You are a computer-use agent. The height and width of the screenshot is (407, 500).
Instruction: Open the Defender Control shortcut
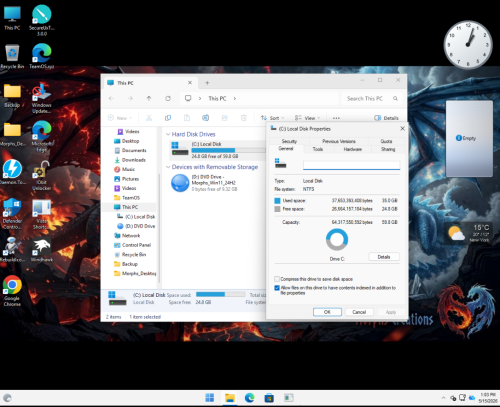tap(12, 214)
